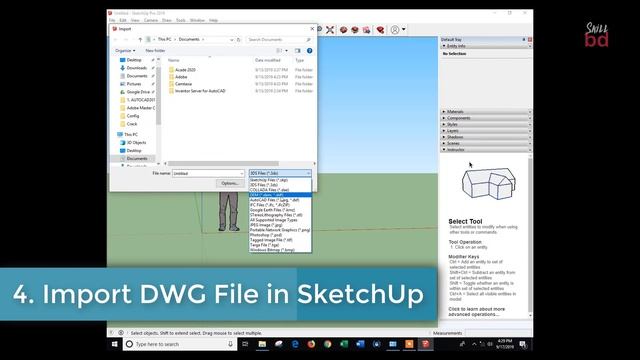Screen dimensions: 640x360
Task: Open the Help menu
Action: 213,20
